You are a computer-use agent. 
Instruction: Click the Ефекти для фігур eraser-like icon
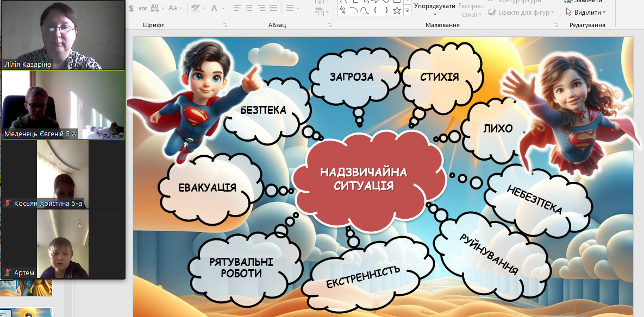[x=492, y=12]
